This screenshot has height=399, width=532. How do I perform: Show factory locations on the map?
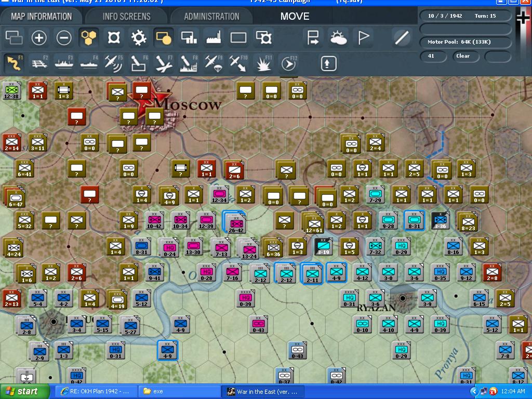pyautogui.click(x=214, y=37)
